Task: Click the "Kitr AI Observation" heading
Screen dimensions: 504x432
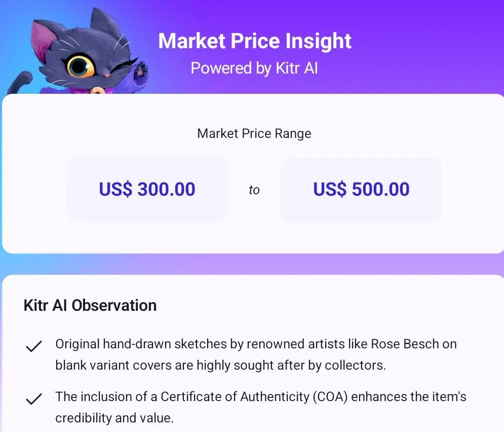Action: coord(90,305)
